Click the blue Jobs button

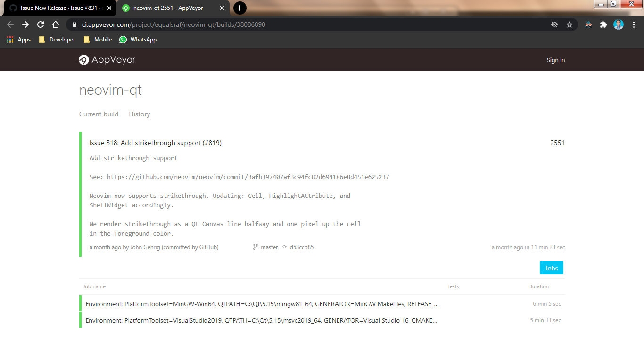tap(551, 267)
